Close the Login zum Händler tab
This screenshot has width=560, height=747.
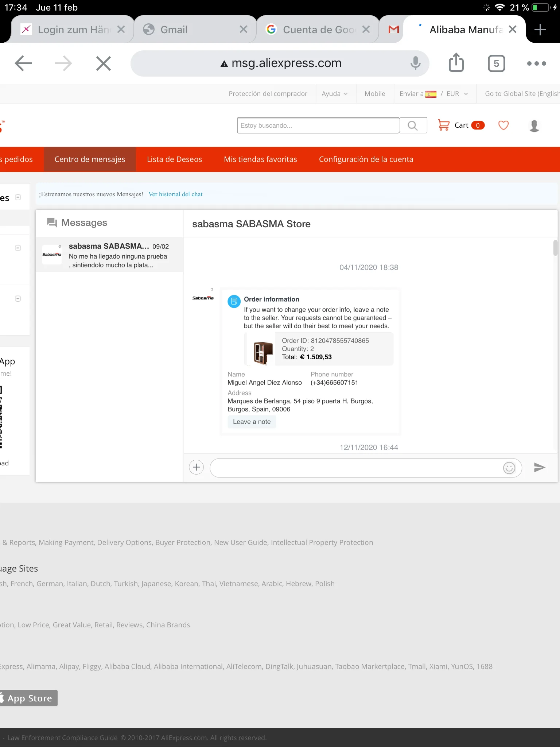[121, 30]
